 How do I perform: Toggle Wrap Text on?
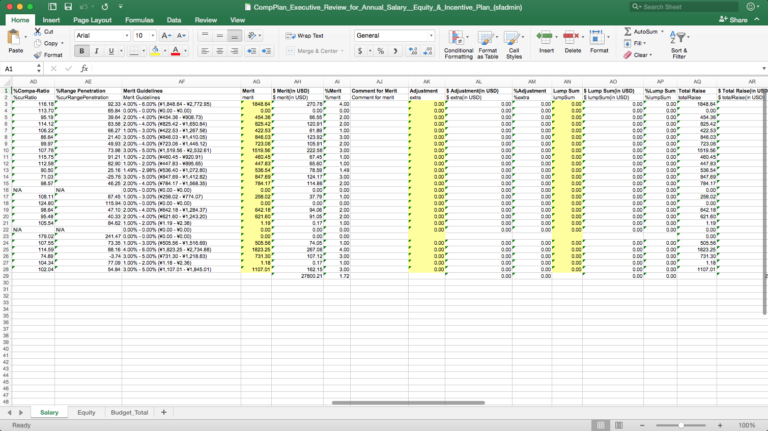304,35
